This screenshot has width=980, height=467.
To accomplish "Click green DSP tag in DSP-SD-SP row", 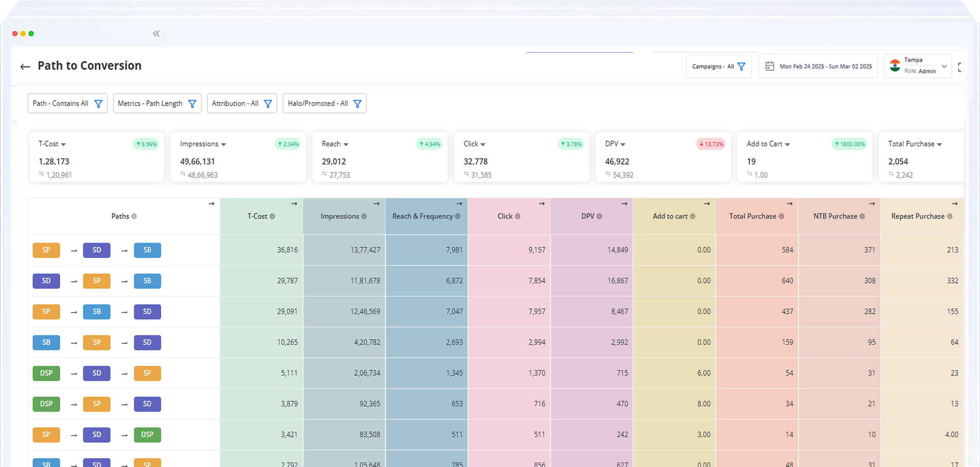I will point(46,373).
